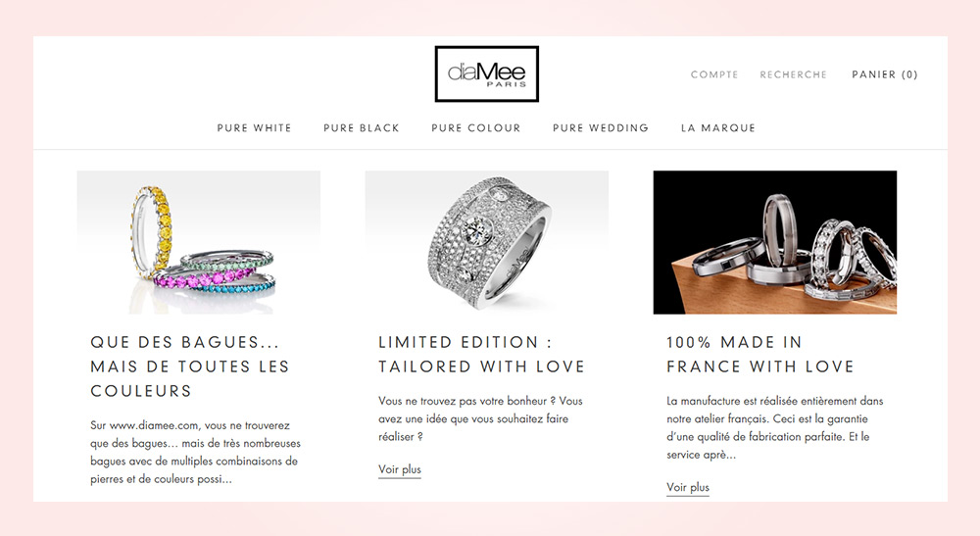The width and height of the screenshot is (980, 536).
Task: Open the '100% Made in France' title
Action: tap(760, 354)
